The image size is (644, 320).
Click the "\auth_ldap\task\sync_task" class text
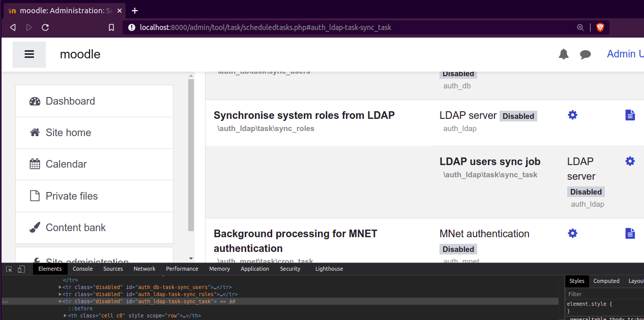pos(490,175)
